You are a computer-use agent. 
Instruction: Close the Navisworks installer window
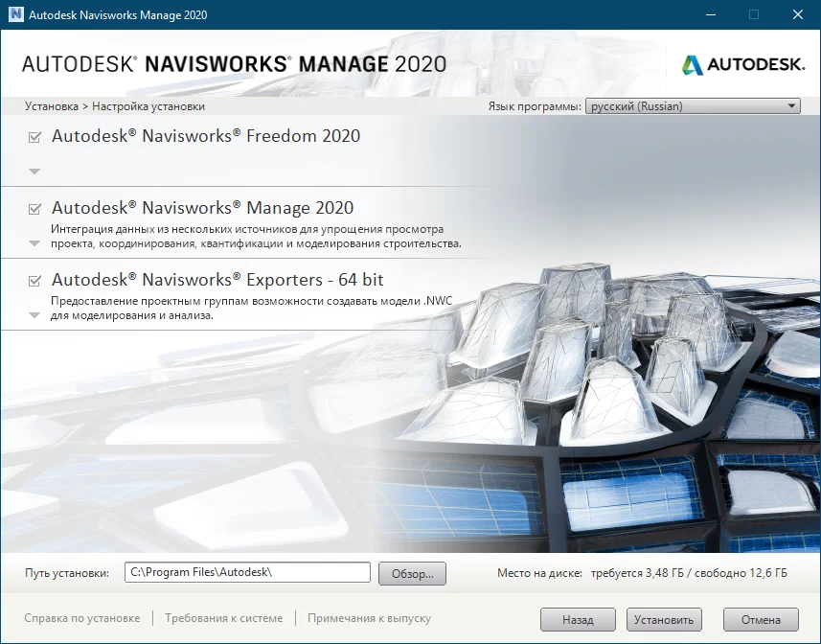pos(797,14)
